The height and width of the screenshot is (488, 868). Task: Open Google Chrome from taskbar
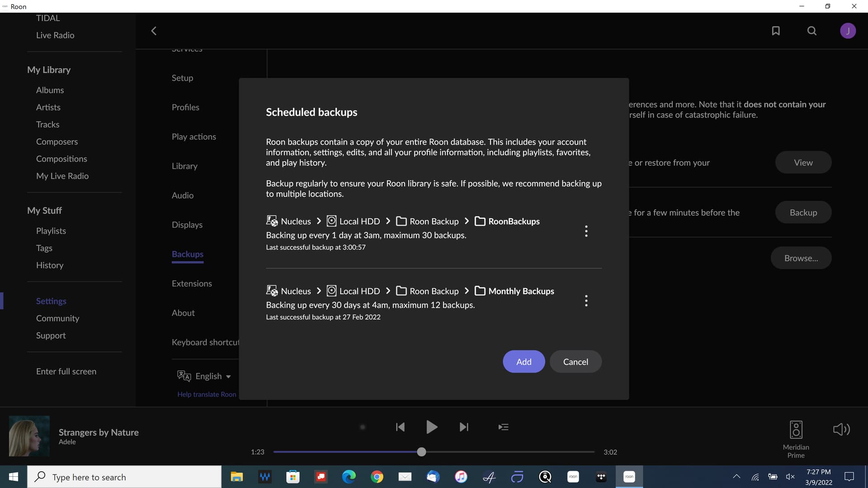click(377, 477)
